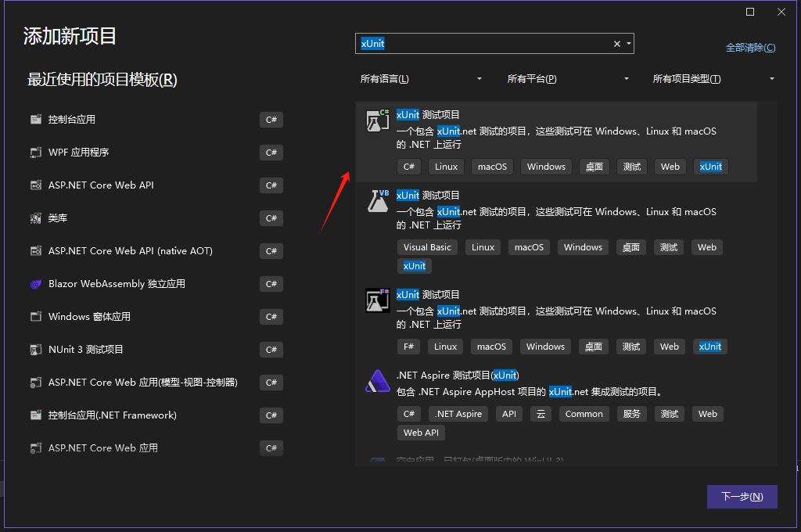Open the search box history dropdown arrow

coord(629,44)
